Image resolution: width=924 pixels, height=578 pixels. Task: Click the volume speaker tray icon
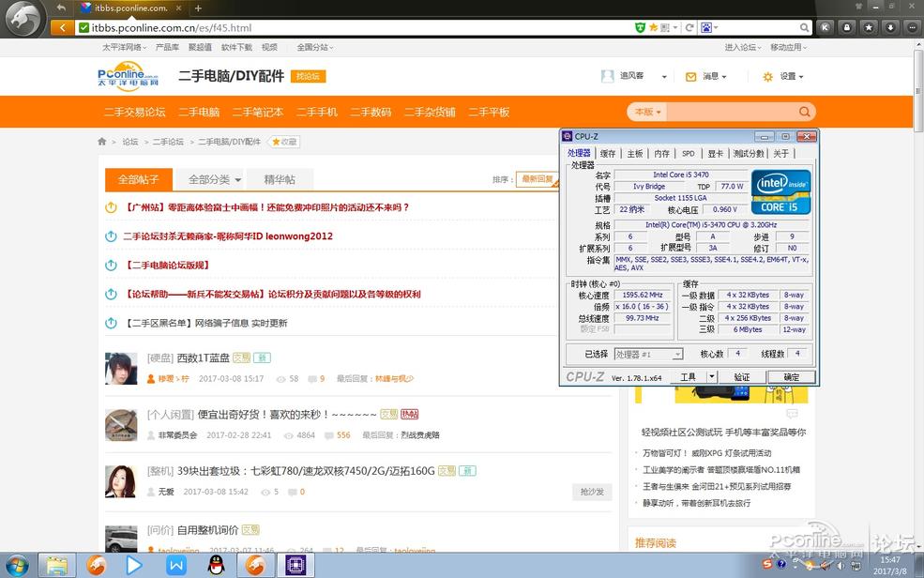coord(841,566)
